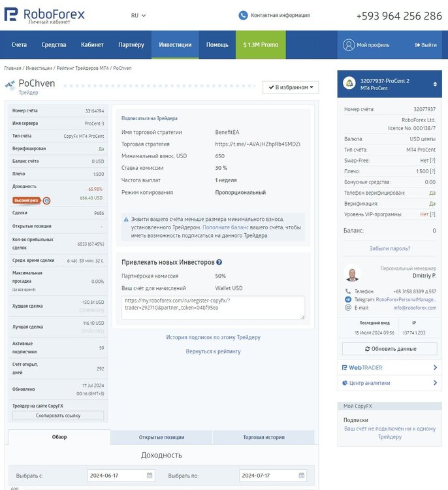Open the Счета menu
The height and width of the screenshot is (490, 448).
click(19, 44)
